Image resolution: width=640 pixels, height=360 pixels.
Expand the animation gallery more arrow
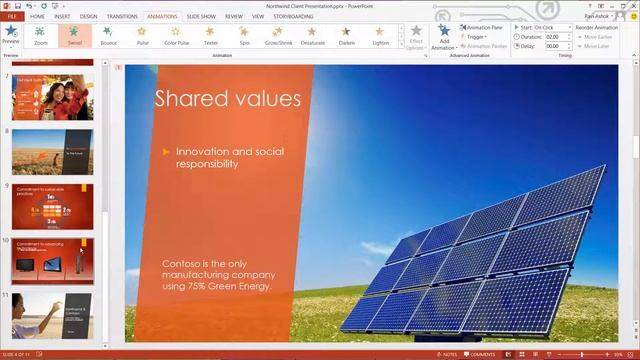401,44
